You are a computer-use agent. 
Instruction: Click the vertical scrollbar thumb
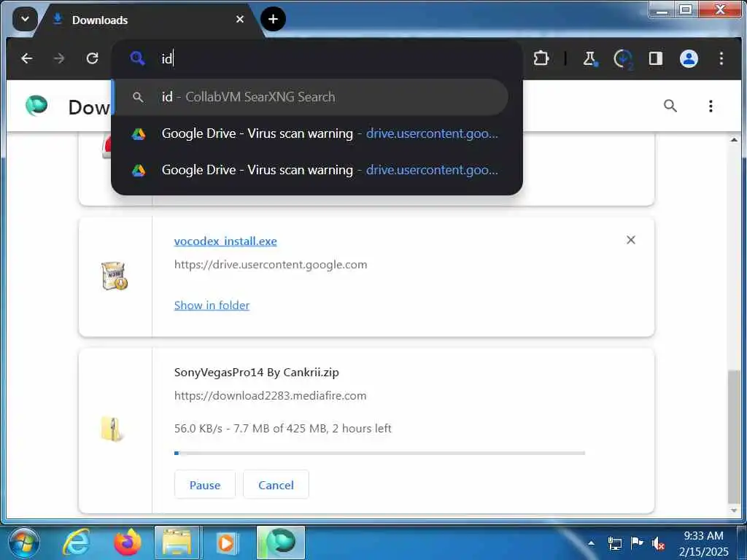[x=734, y=436]
